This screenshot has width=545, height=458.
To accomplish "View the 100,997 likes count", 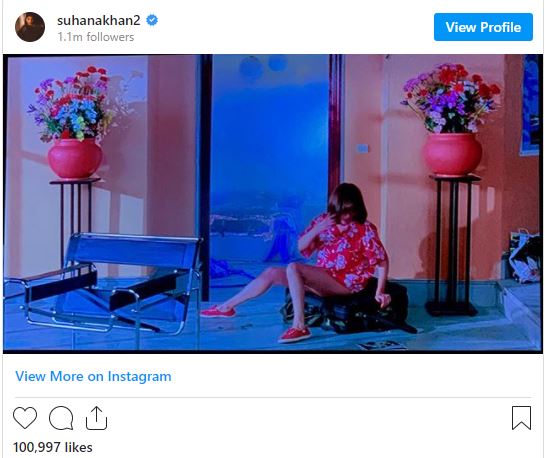I will [x=53, y=447].
